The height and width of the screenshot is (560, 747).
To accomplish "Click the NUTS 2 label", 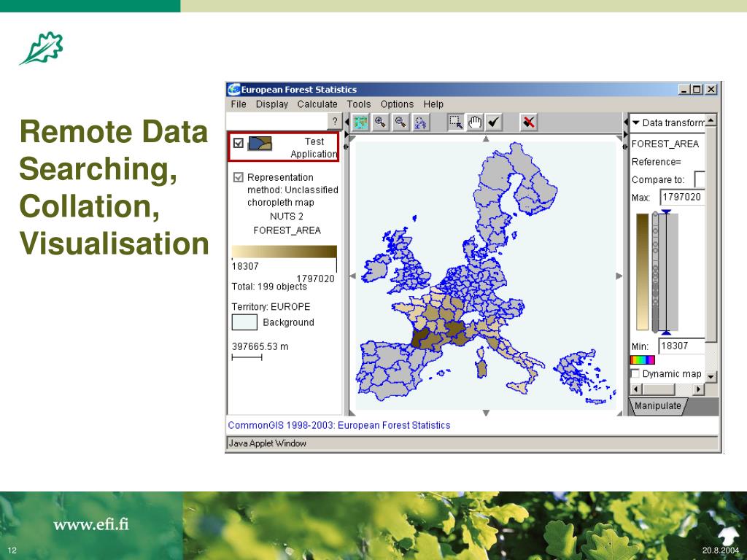I will point(286,216).
